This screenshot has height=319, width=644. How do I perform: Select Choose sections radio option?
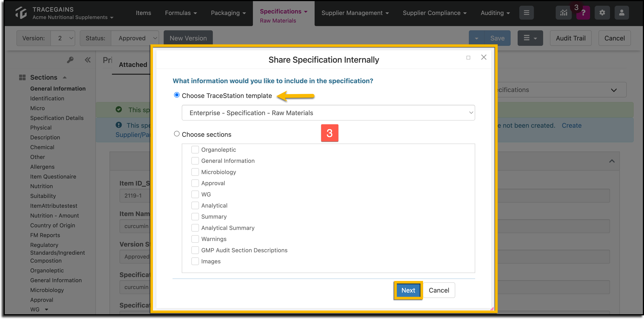pos(176,134)
